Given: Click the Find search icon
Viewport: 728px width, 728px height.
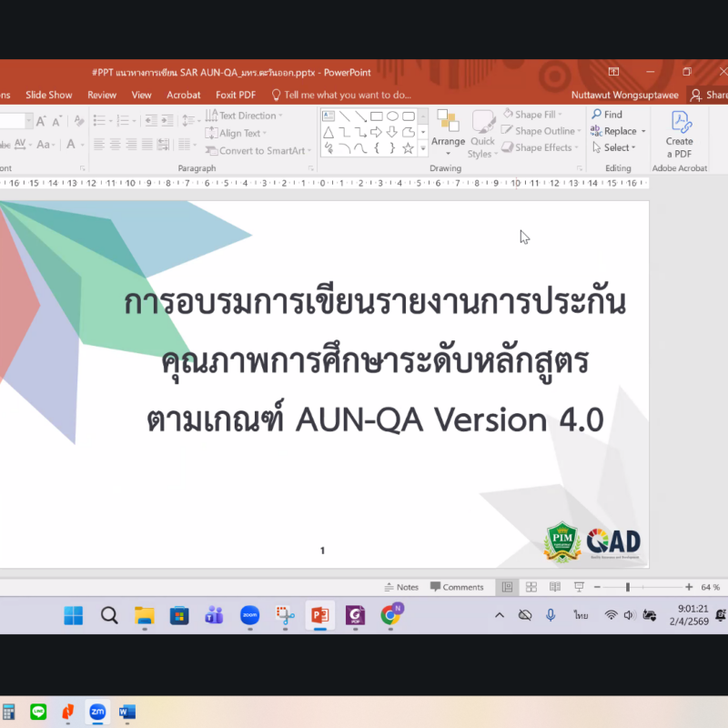Looking at the screenshot, I should 597,115.
